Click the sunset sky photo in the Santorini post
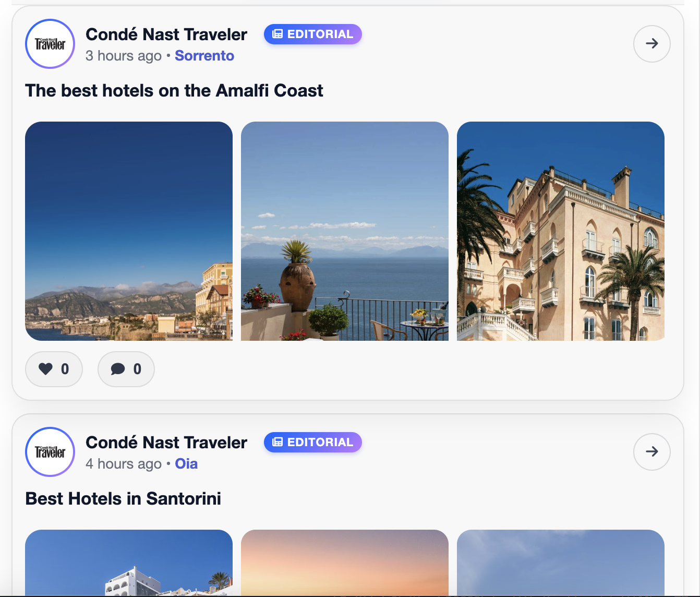Screen dimensions: 700x597 coord(344,564)
